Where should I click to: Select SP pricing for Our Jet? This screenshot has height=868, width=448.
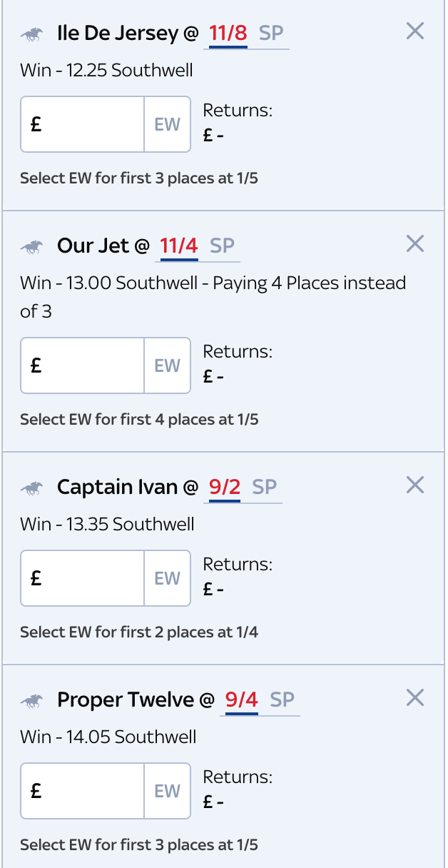click(x=222, y=245)
